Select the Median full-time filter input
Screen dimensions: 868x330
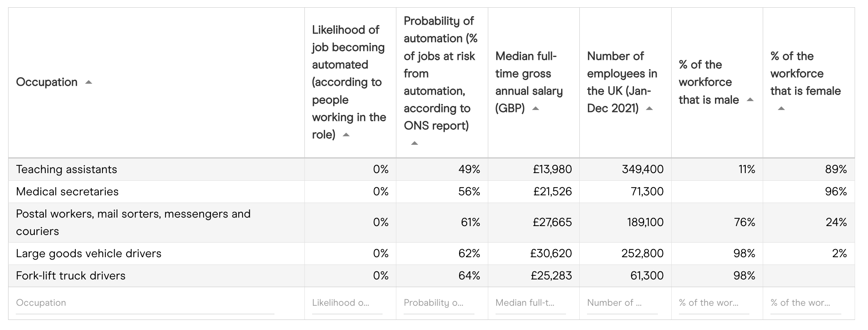click(530, 303)
